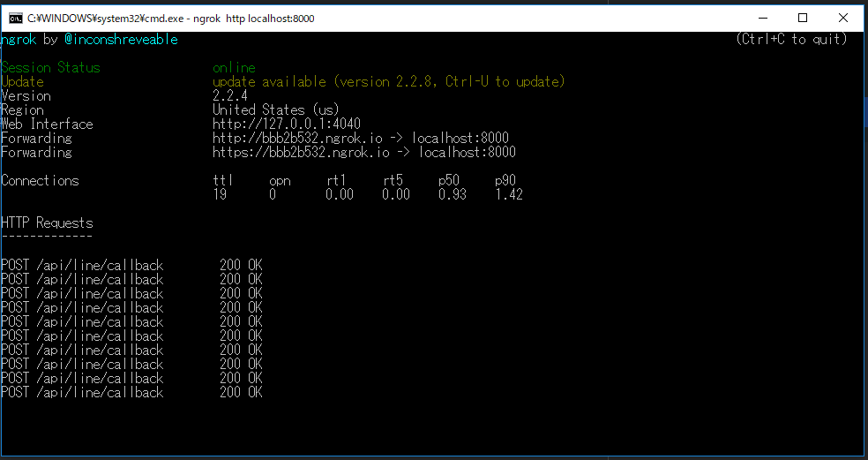Click the 'Session Status' label
868x460 pixels.
coord(50,68)
